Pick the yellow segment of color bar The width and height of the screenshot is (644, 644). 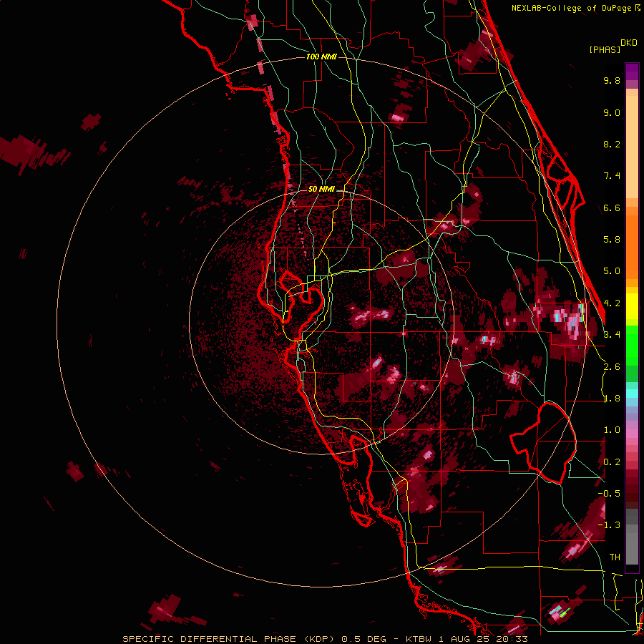(x=632, y=306)
